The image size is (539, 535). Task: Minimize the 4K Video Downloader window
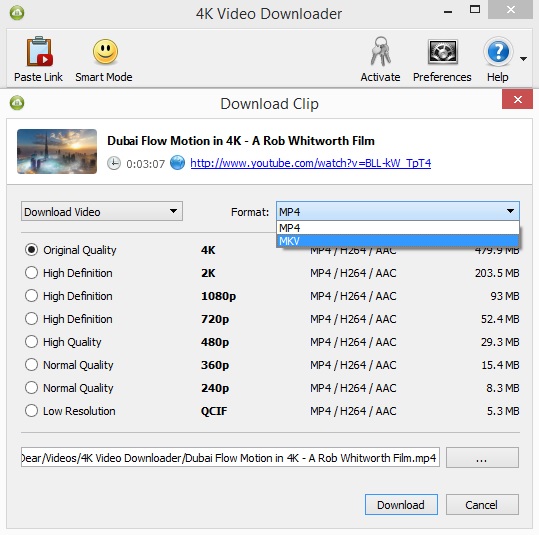point(448,12)
